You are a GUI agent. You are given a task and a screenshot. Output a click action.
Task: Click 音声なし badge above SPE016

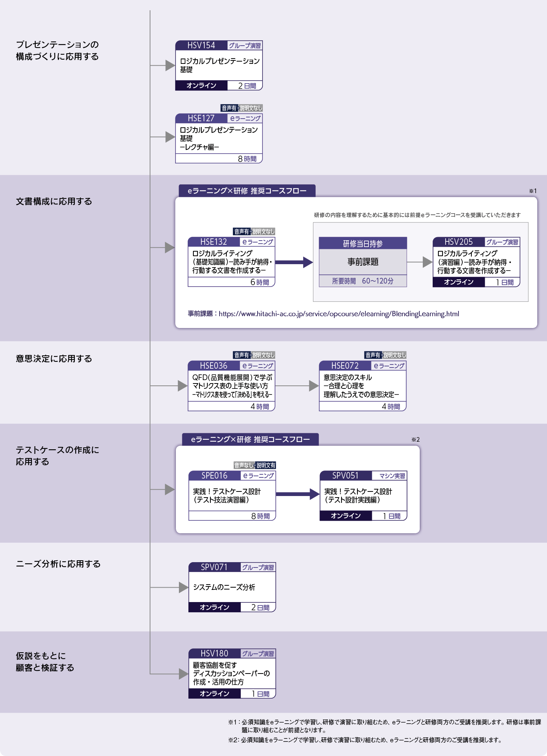tap(244, 465)
